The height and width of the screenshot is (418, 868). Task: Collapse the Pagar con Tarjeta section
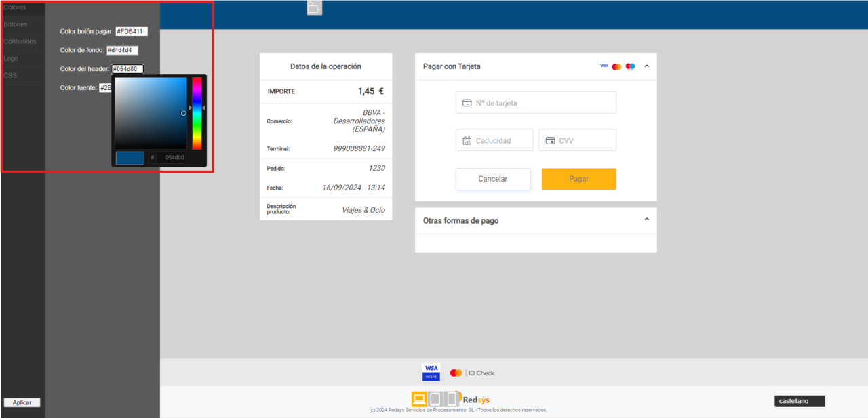tap(646, 66)
